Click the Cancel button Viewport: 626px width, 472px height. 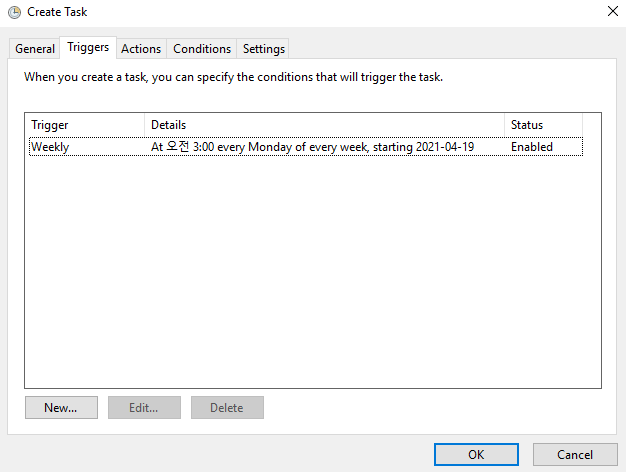click(x=575, y=454)
